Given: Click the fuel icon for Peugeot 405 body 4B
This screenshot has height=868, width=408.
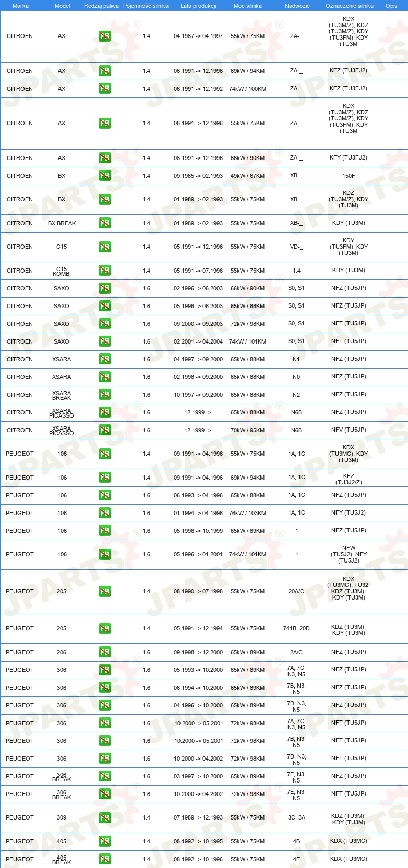Looking at the screenshot, I should [x=105, y=841].
